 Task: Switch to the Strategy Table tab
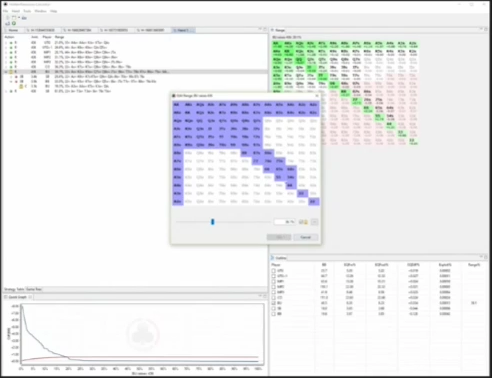click(14, 289)
